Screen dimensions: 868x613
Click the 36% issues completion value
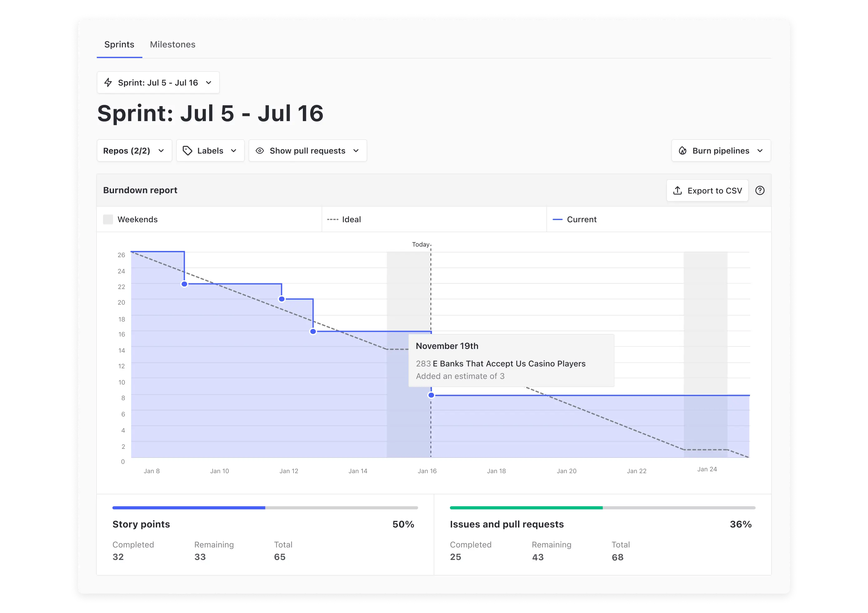point(741,524)
